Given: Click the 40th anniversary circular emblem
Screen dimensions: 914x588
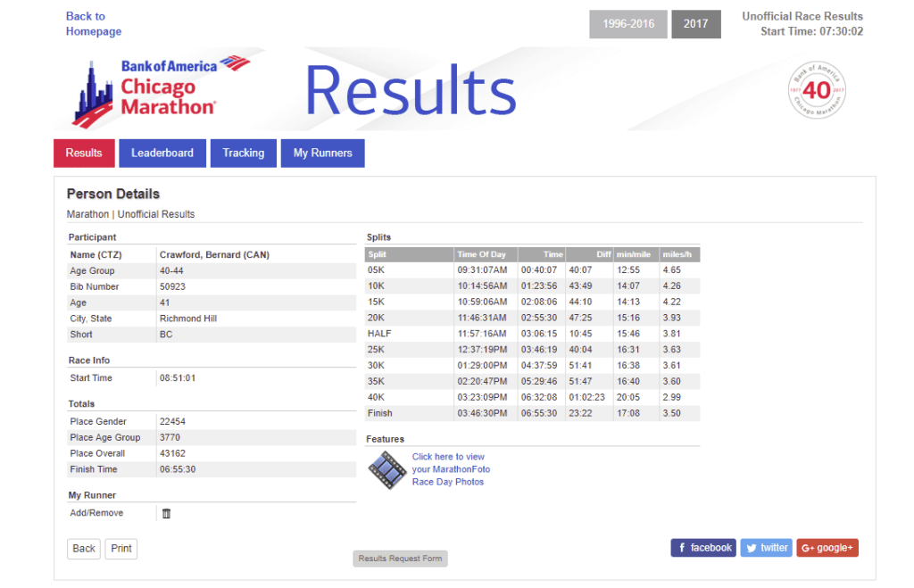Looking at the screenshot, I should [x=816, y=90].
